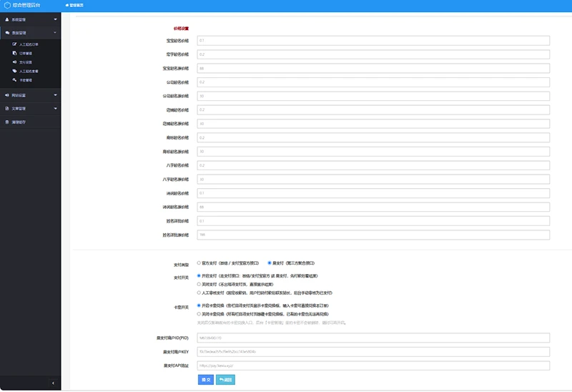Click the bullhorn icon beside 网站设置

pos(7,95)
